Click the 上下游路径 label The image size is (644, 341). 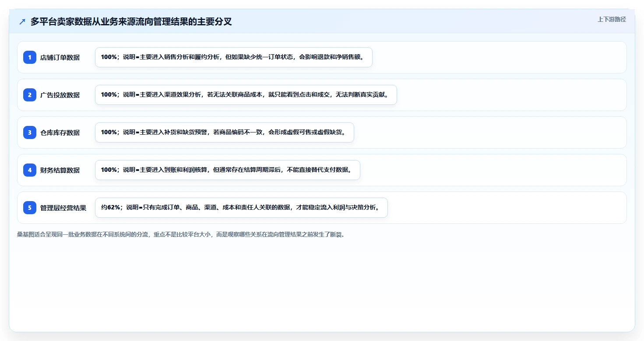pos(612,19)
